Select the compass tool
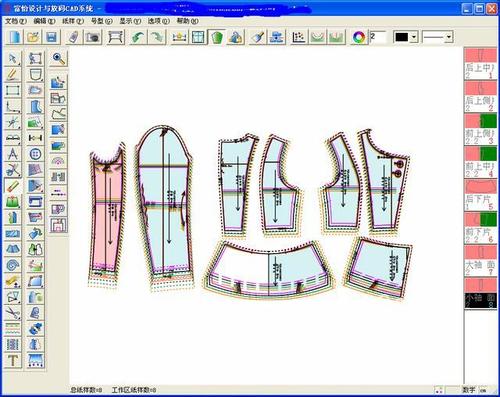 (x=13, y=154)
